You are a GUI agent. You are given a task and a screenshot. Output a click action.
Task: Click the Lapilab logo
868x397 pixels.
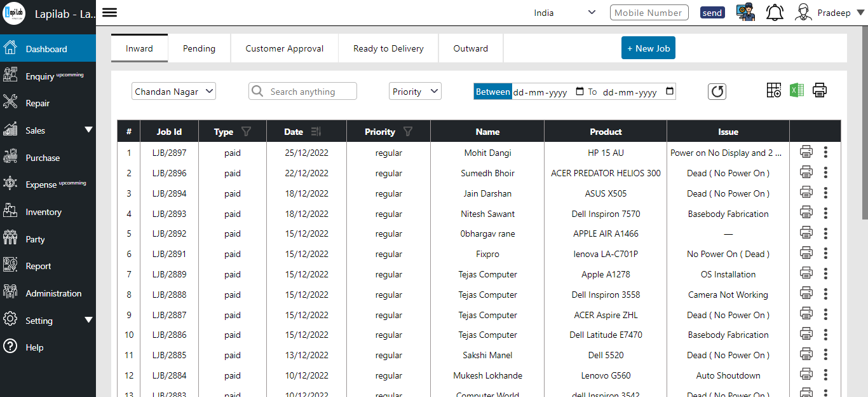pyautogui.click(x=13, y=13)
